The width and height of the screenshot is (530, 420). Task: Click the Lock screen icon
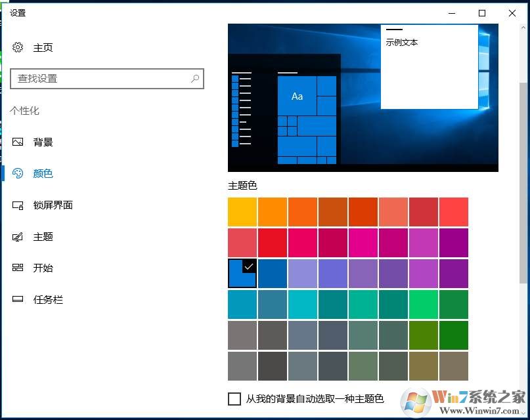pyautogui.click(x=18, y=205)
